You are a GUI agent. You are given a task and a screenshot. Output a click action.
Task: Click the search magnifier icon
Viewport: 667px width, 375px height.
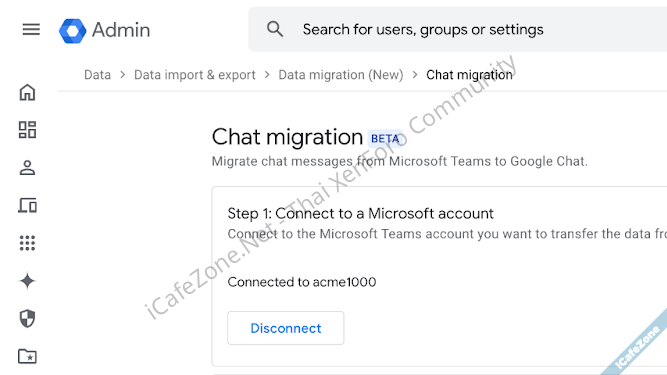point(275,29)
